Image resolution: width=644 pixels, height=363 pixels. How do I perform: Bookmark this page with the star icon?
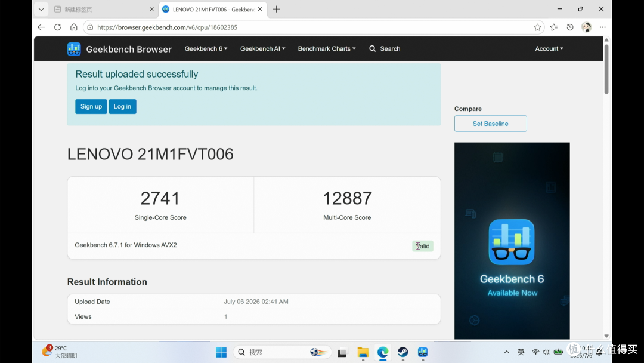[537, 27]
